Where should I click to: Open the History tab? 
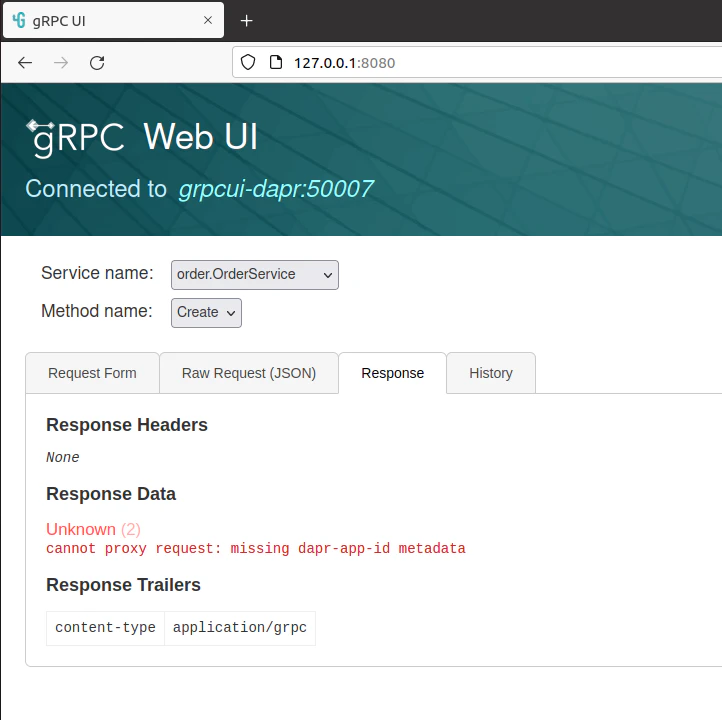491,373
